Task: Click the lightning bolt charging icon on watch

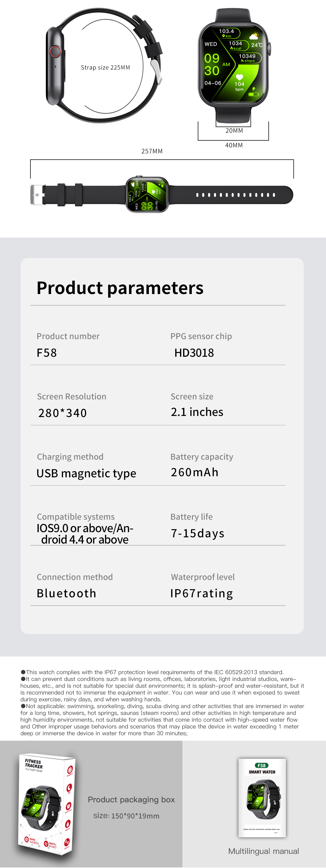Action: click(253, 89)
